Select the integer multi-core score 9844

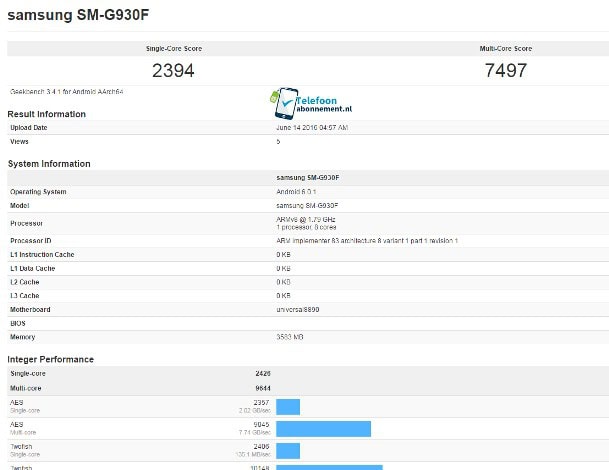(263, 388)
